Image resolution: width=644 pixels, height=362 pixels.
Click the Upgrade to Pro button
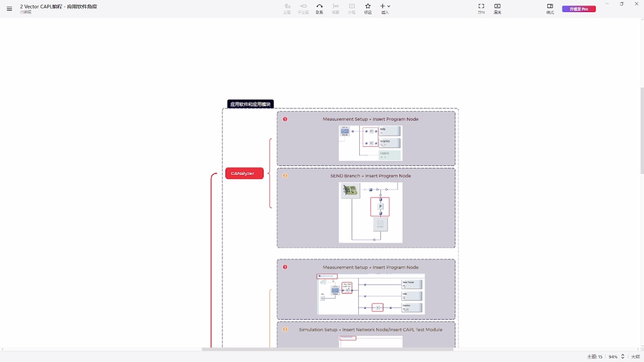tap(579, 9)
